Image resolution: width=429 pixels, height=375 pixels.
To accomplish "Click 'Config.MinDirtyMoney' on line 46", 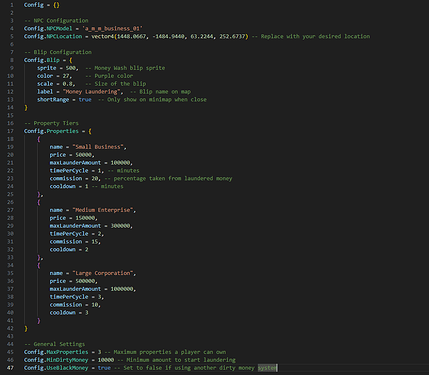I will coord(56,360).
